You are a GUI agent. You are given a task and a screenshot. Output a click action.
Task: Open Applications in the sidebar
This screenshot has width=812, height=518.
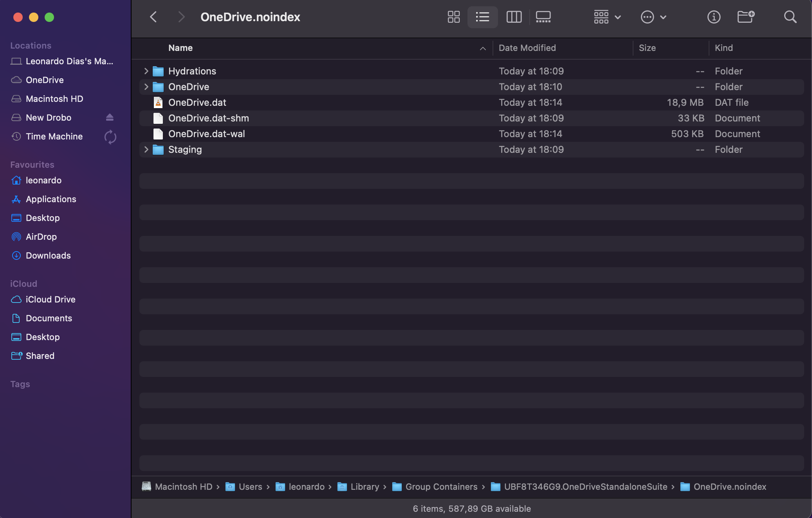pyautogui.click(x=51, y=199)
